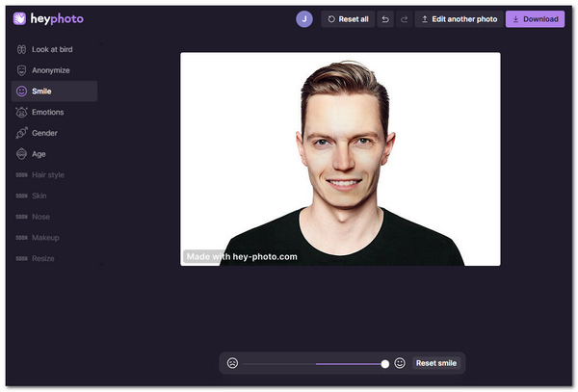578x392 pixels.
Task: Open the Anonymize tool
Action: 50,70
